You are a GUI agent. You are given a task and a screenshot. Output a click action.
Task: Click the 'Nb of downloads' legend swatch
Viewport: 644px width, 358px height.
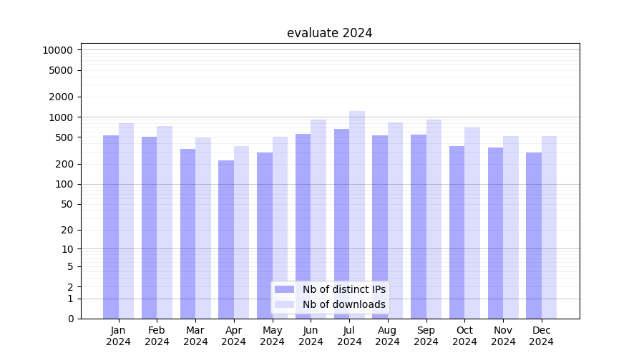tap(284, 304)
